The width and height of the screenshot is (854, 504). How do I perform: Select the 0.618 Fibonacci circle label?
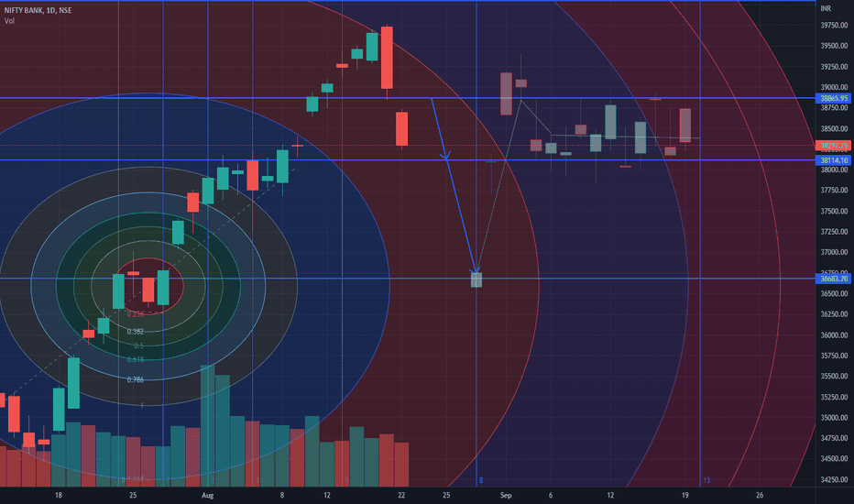[135, 359]
